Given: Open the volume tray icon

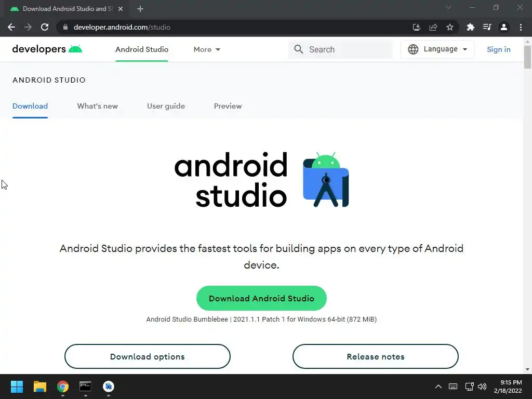Looking at the screenshot, I should 482,387.
